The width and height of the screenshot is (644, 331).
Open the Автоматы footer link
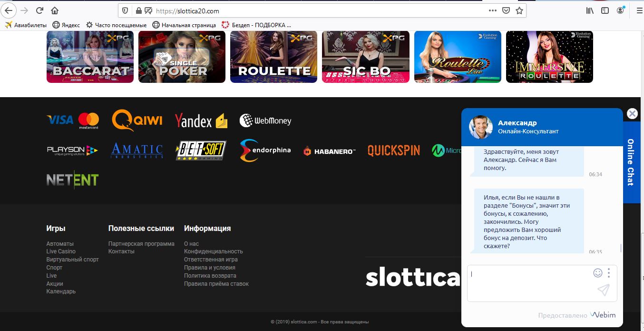[60, 243]
